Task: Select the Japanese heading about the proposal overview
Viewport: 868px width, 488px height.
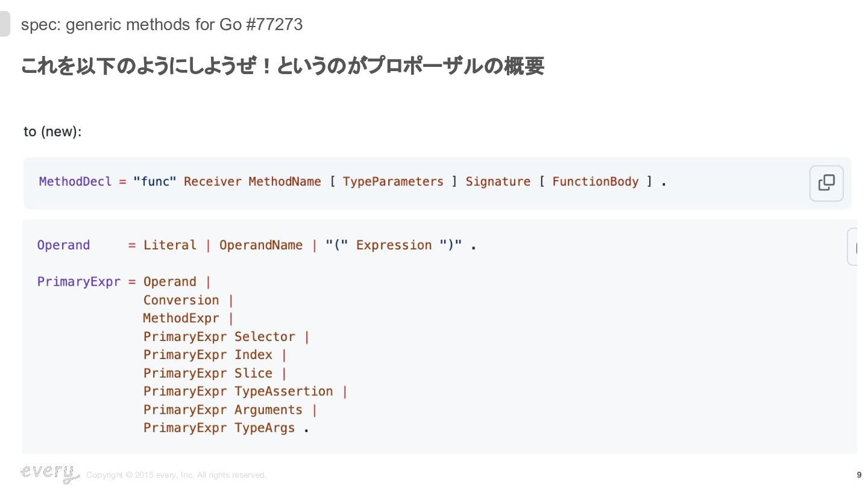Action: [x=282, y=66]
